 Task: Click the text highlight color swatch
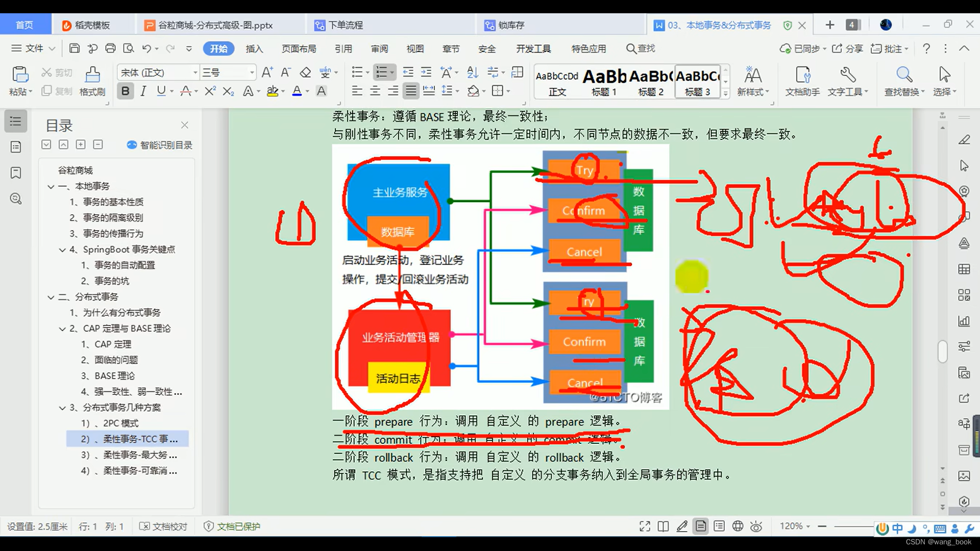[273, 91]
